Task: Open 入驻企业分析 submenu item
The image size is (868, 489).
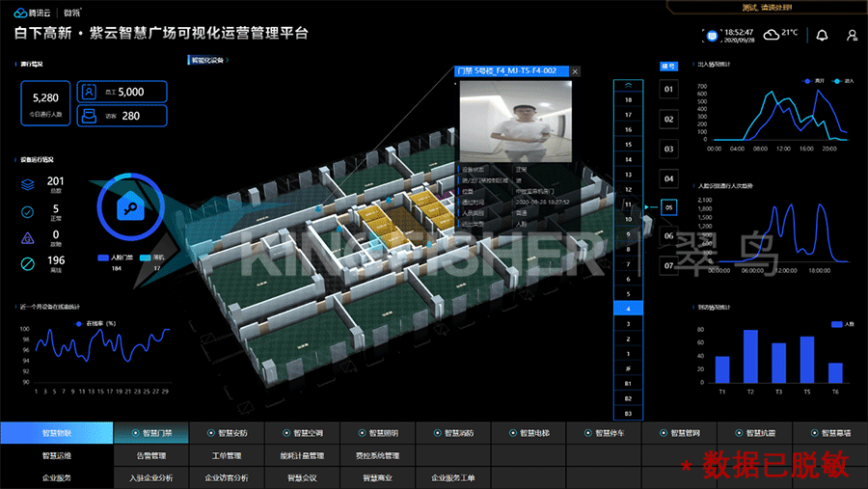Action: (x=151, y=478)
